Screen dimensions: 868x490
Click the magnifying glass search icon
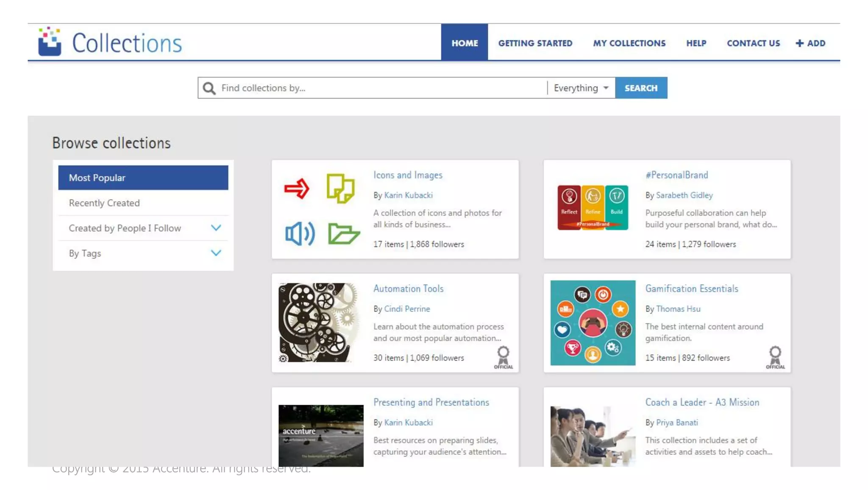tap(209, 88)
